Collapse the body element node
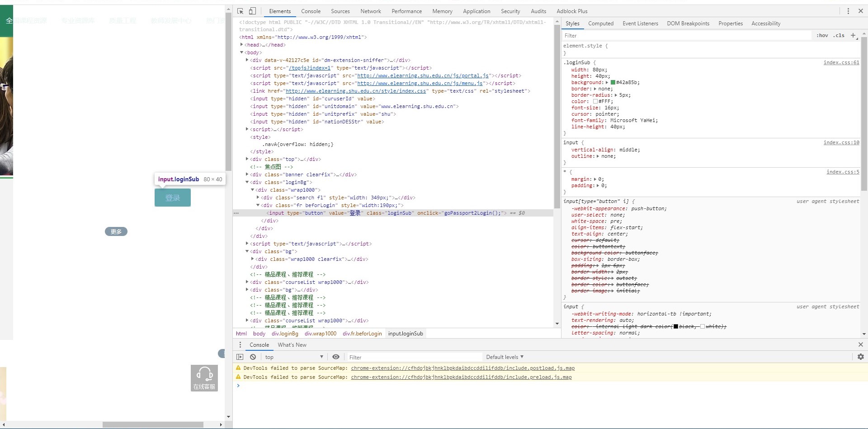The width and height of the screenshot is (868, 429). (241, 52)
